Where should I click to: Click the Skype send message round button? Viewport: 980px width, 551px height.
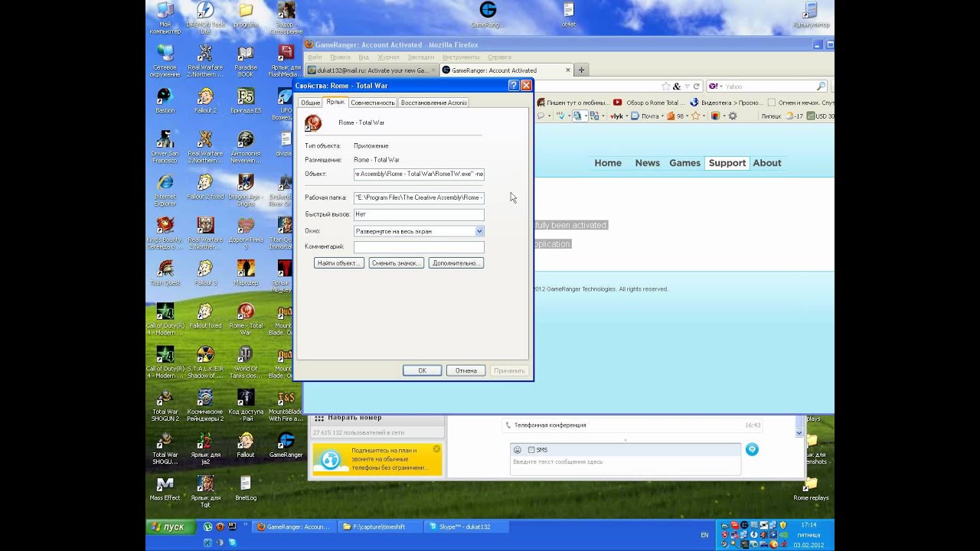(x=752, y=449)
